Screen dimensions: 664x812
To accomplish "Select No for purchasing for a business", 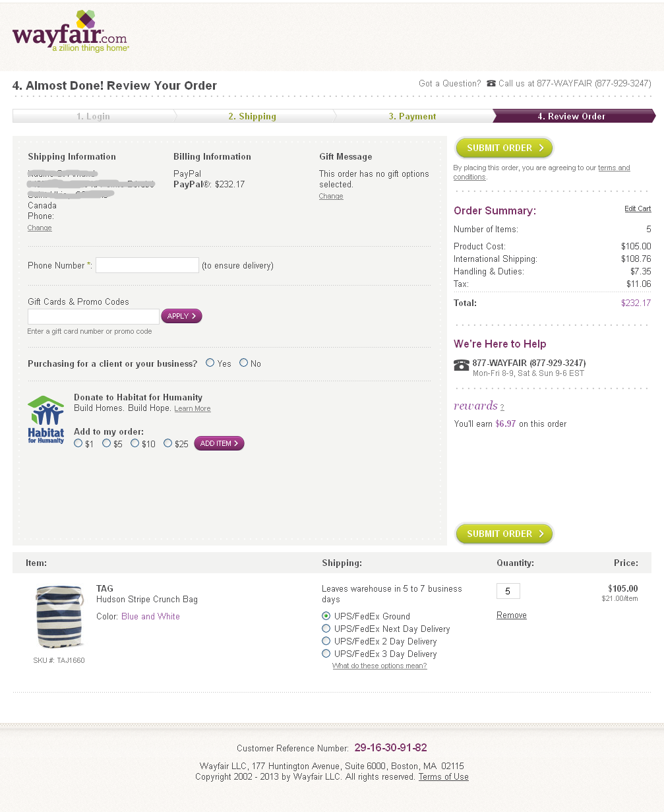I will coord(243,363).
